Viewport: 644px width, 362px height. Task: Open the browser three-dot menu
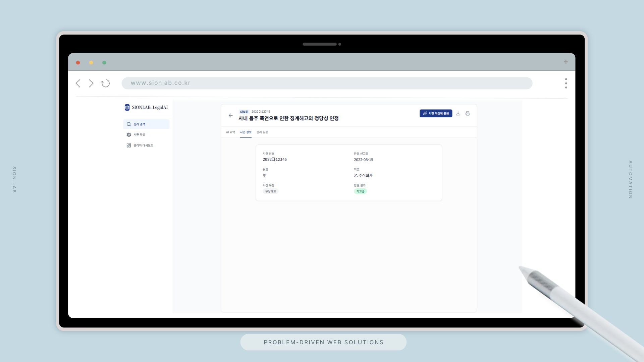point(566,83)
